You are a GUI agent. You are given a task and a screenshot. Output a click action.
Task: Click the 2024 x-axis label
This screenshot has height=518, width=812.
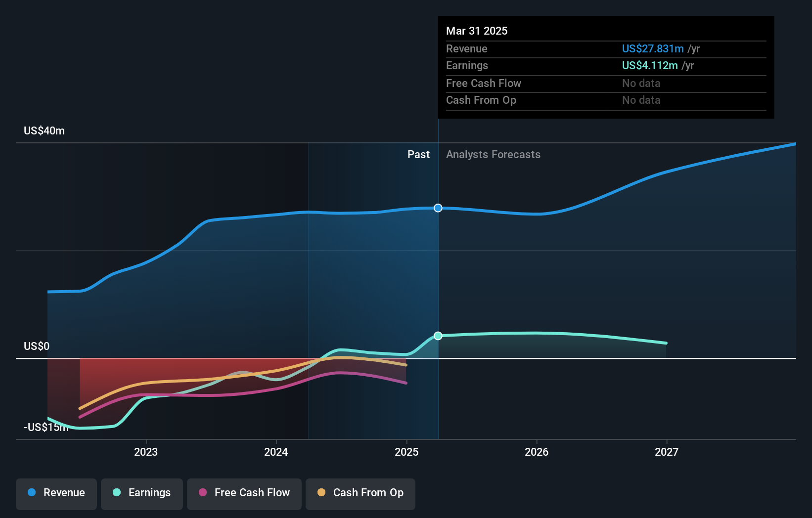276,452
